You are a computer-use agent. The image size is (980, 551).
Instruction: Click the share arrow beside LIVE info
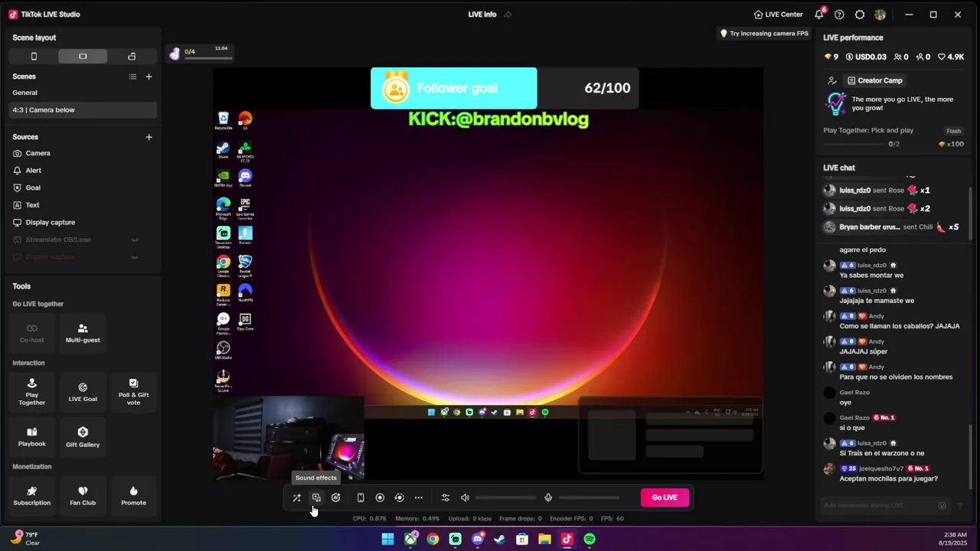tap(508, 15)
